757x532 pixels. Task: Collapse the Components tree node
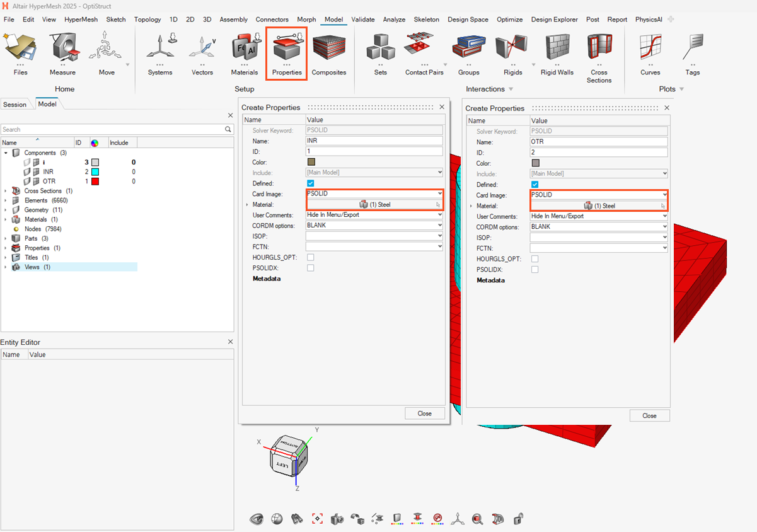click(x=6, y=153)
